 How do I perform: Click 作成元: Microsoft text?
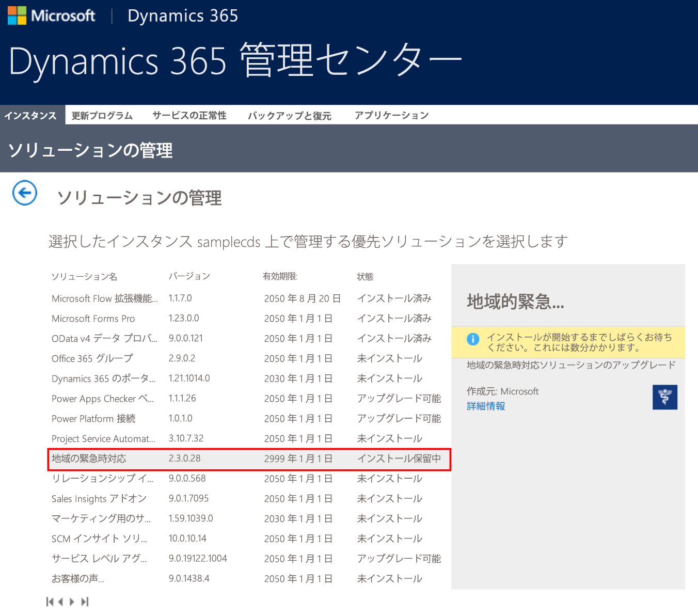tap(502, 391)
